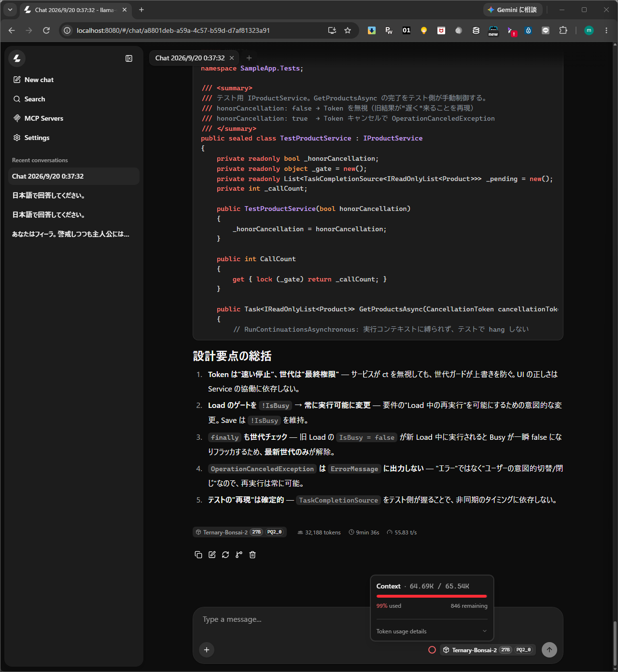Close the in-app 'Chat 2026/9/20 0:37:32' tab

232,58
